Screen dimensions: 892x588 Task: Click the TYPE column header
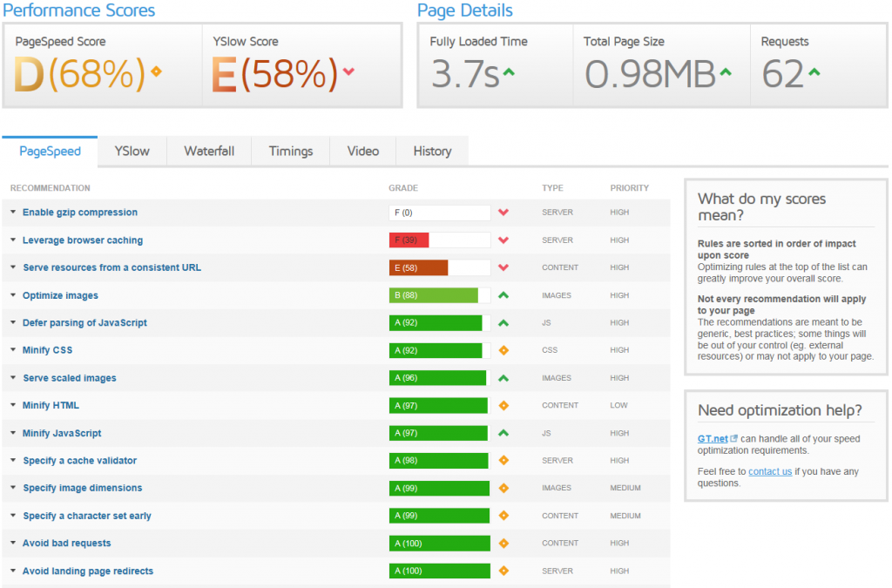point(552,187)
